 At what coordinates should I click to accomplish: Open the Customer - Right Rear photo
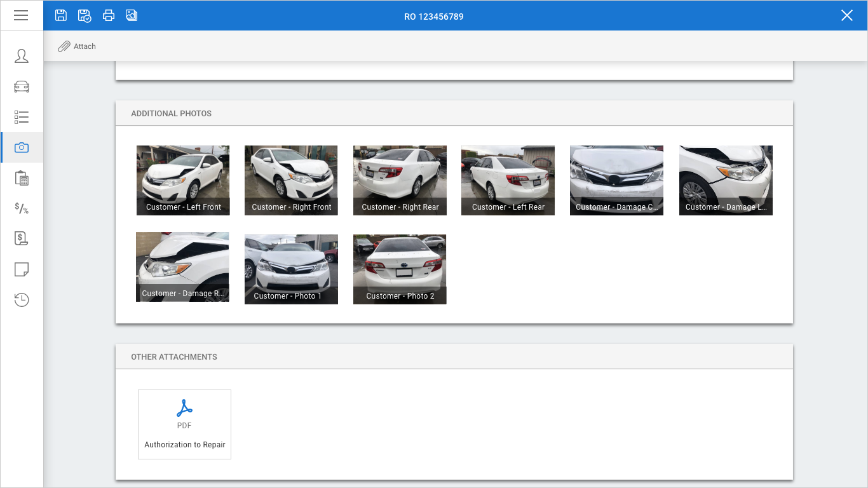pos(400,180)
